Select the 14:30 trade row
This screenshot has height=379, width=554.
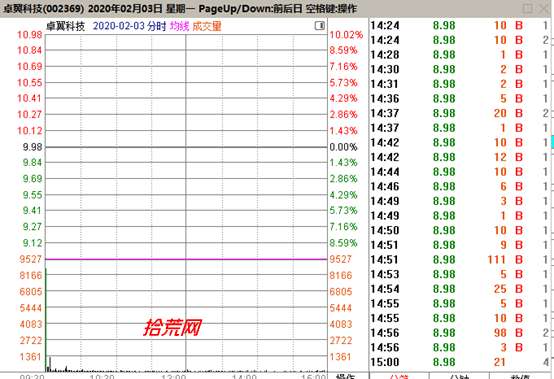click(460, 69)
